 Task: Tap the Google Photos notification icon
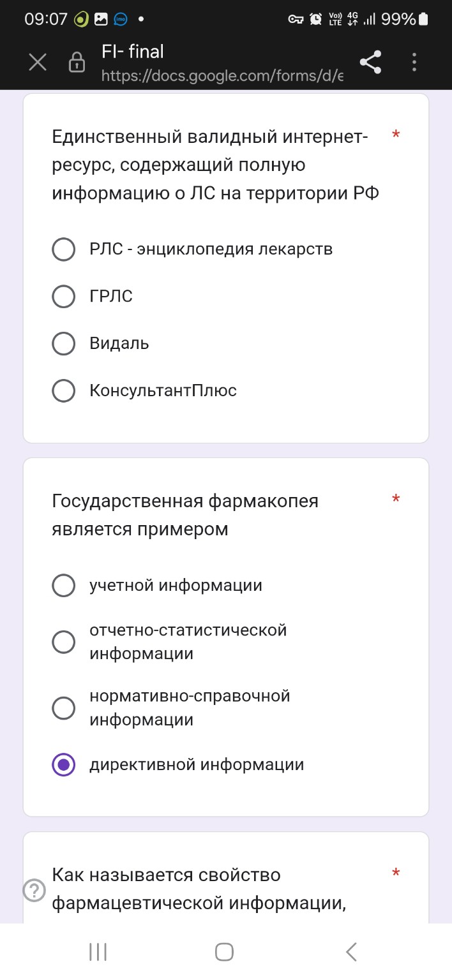click(x=101, y=19)
